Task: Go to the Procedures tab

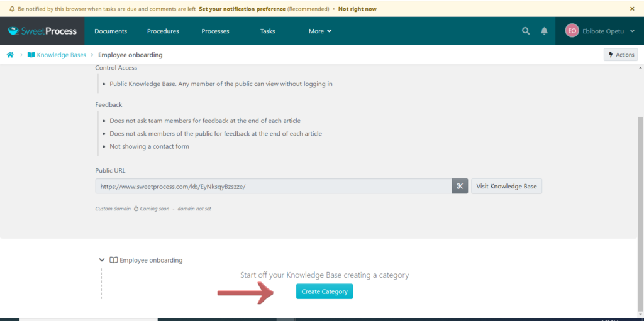Action: click(163, 31)
